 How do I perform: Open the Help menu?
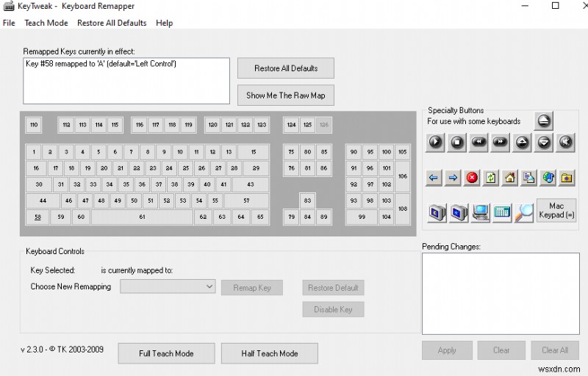point(164,23)
